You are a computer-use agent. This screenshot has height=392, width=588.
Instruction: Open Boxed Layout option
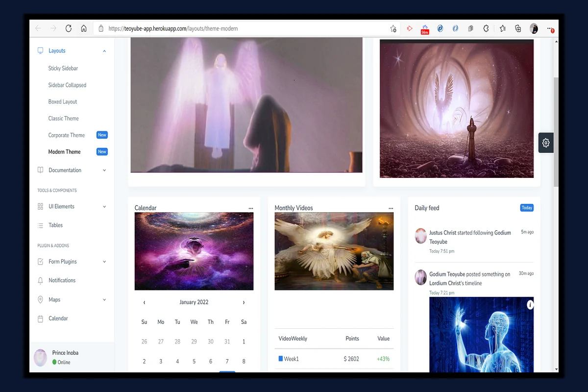point(63,101)
